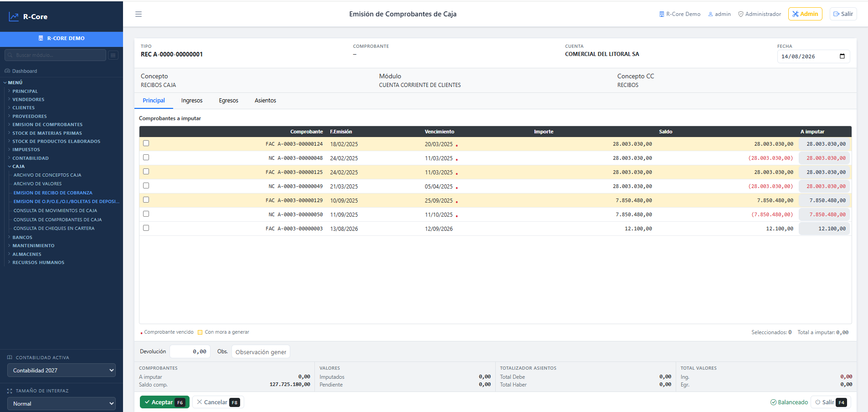
Task: Open Emision de Recibo de Cobranza
Action: pos(53,193)
